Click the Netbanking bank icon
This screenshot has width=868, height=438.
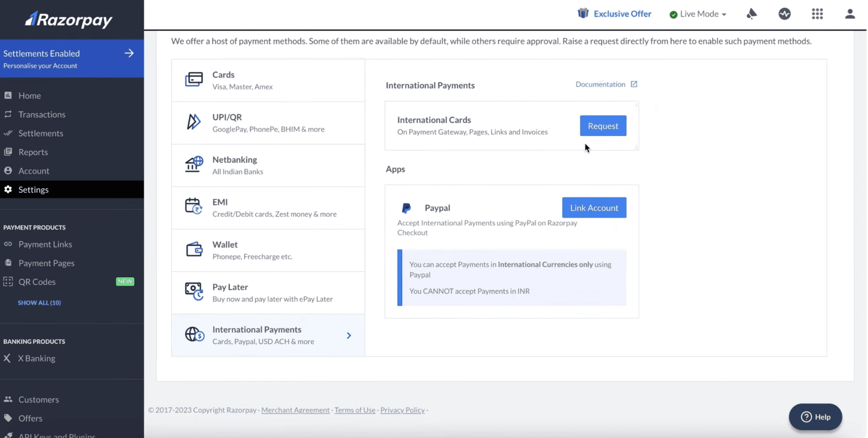(194, 164)
